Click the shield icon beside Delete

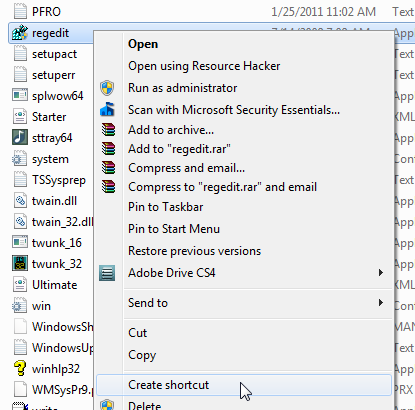click(x=107, y=404)
